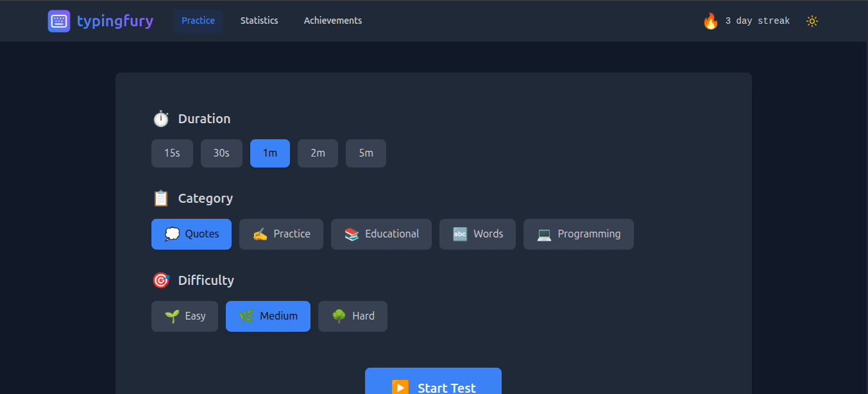This screenshot has width=868, height=394.
Task: Select the 15s duration
Action: (x=172, y=153)
